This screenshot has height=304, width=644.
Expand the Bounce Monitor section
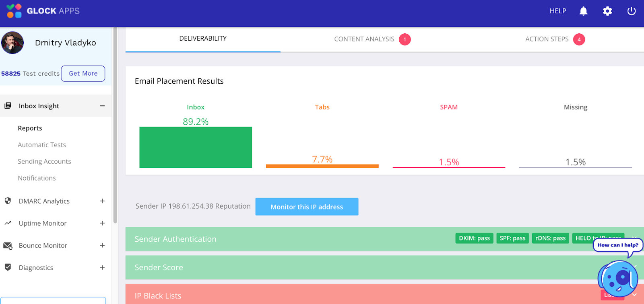click(x=102, y=245)
